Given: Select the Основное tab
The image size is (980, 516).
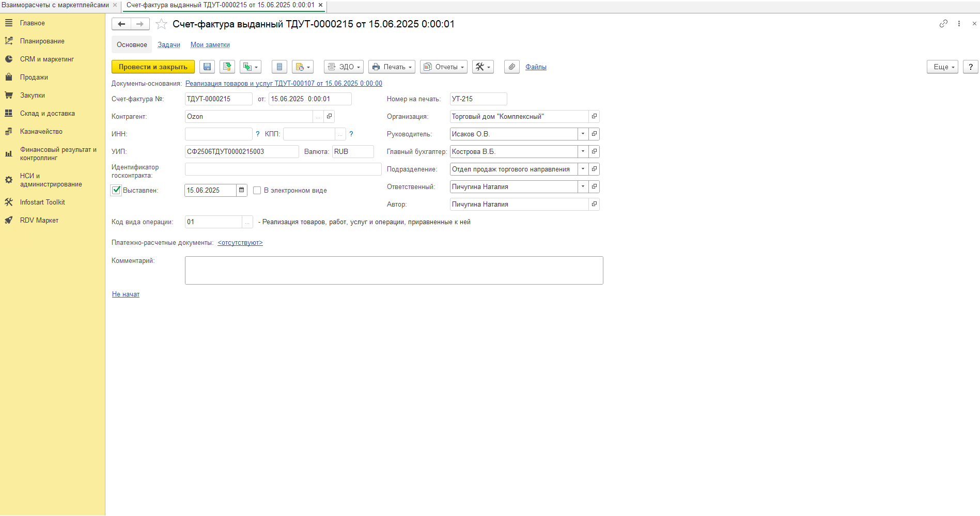Looking at the screenshot, I should coord(132,45).
